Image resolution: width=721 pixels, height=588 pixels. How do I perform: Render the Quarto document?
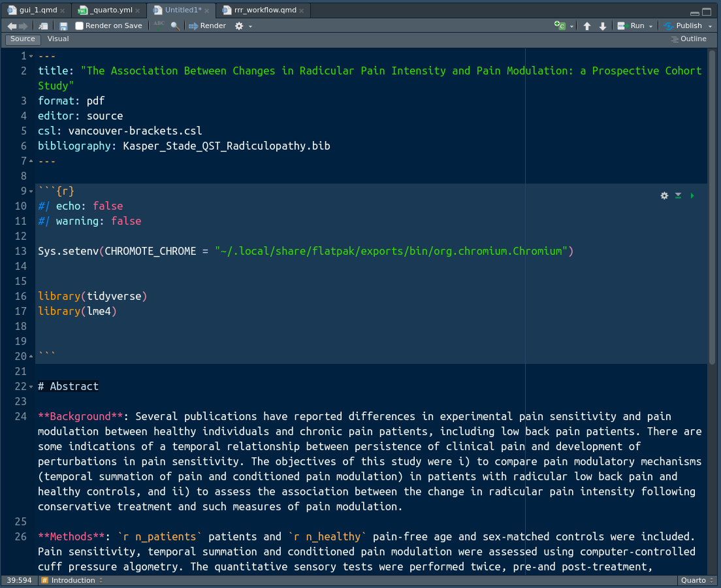(208, 26)
